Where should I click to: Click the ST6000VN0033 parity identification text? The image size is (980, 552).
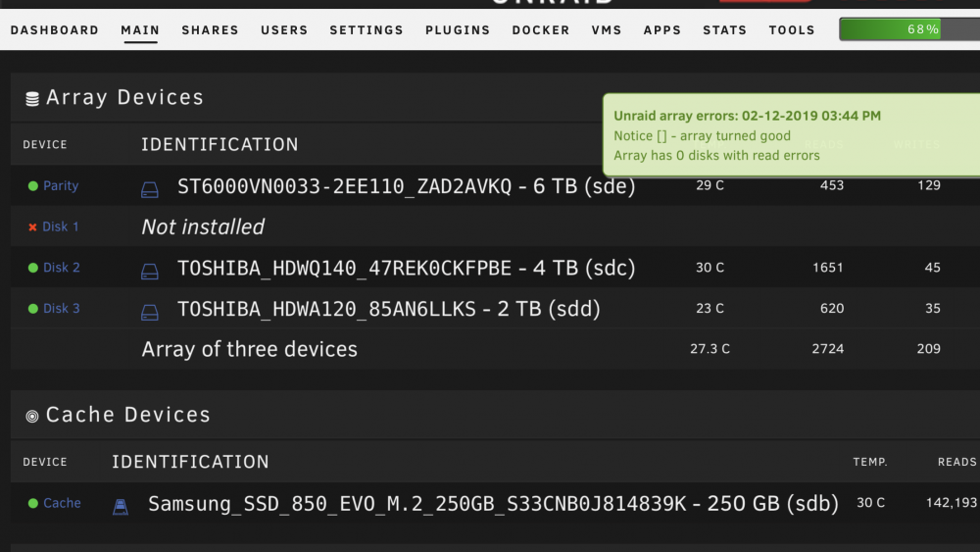pos(407,186)
